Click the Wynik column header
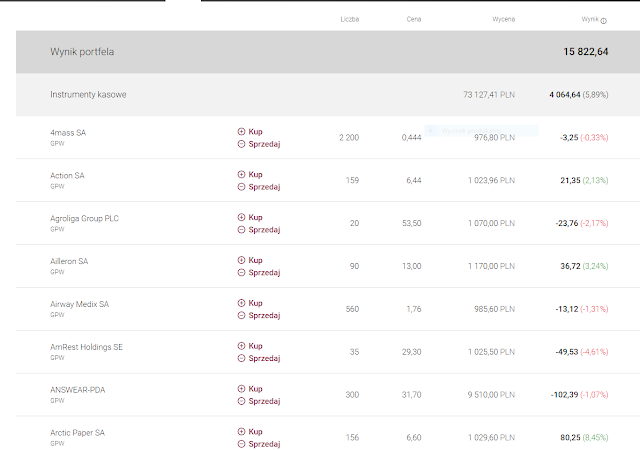 [590, 19]
